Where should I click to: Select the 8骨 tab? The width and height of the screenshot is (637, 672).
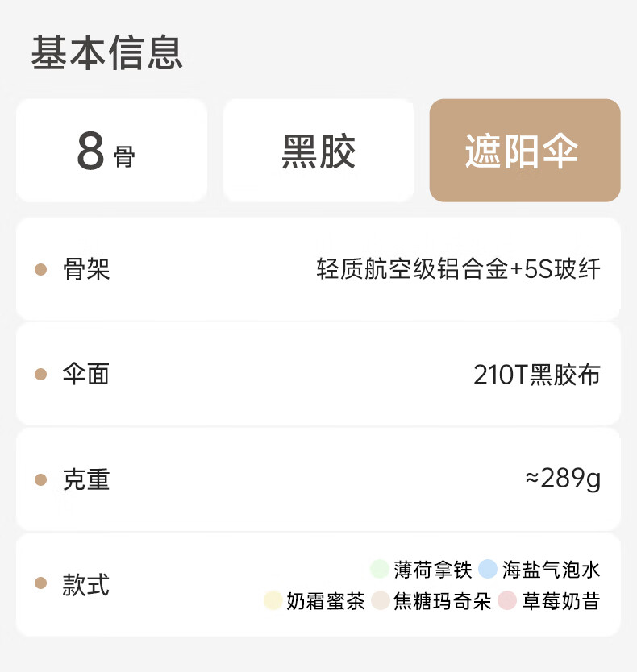111,151
